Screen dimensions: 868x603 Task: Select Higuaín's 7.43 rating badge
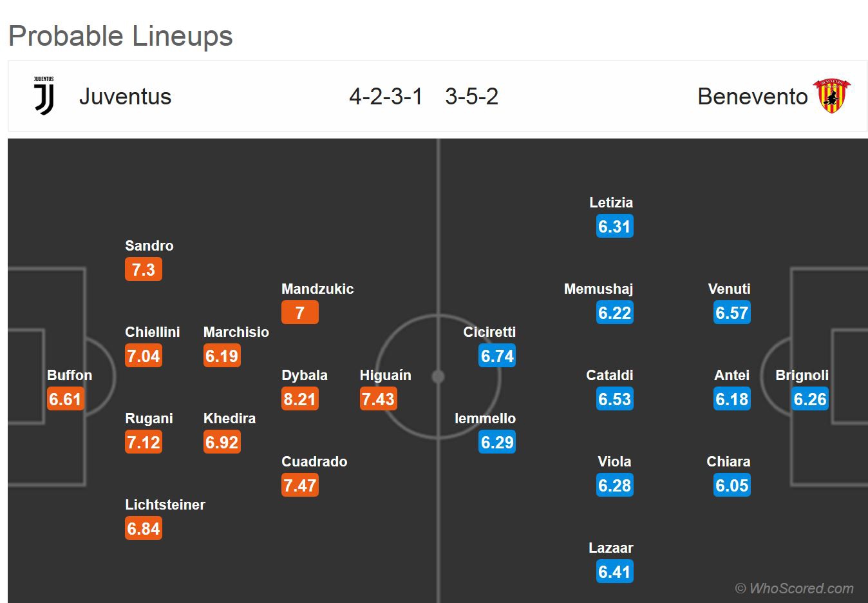point(378,399)
